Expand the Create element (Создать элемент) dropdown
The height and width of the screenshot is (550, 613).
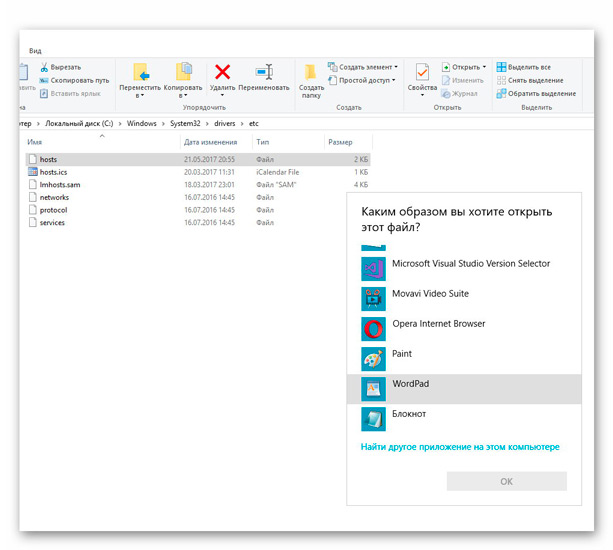click(x=394, y=67)
